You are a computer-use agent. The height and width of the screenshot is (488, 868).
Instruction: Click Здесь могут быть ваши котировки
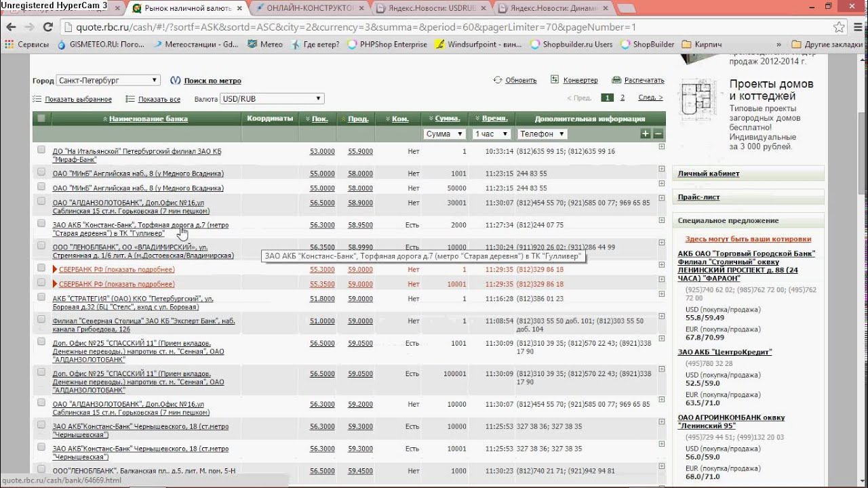tap(748, 239)
